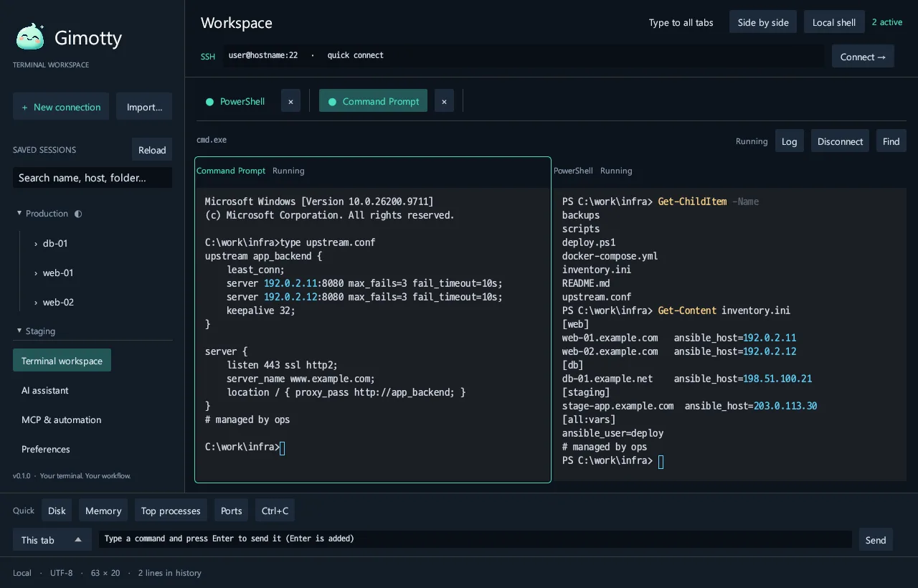Image resolution: width=918 pixels, height=588 pixels.
Task: Click the UTF-8 encoding status entry
Action: (x=61, y=573)
